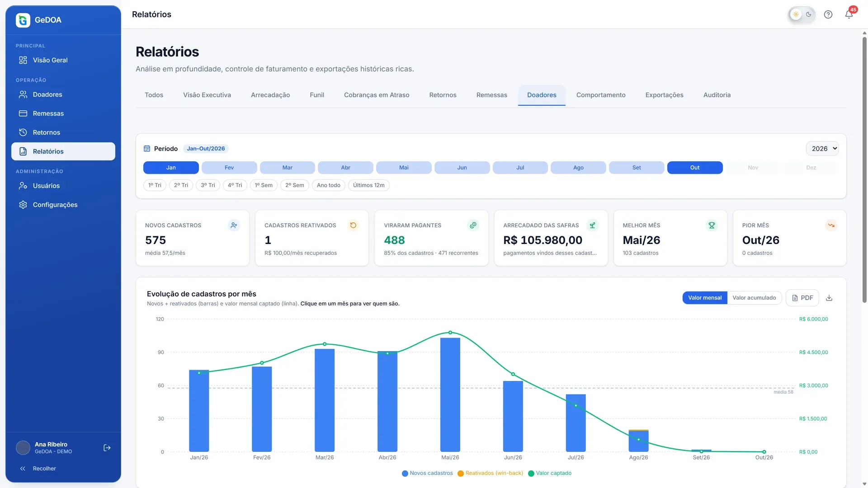Select the Últimos 12m preset
868x488 pixels.
click(369, 185)
